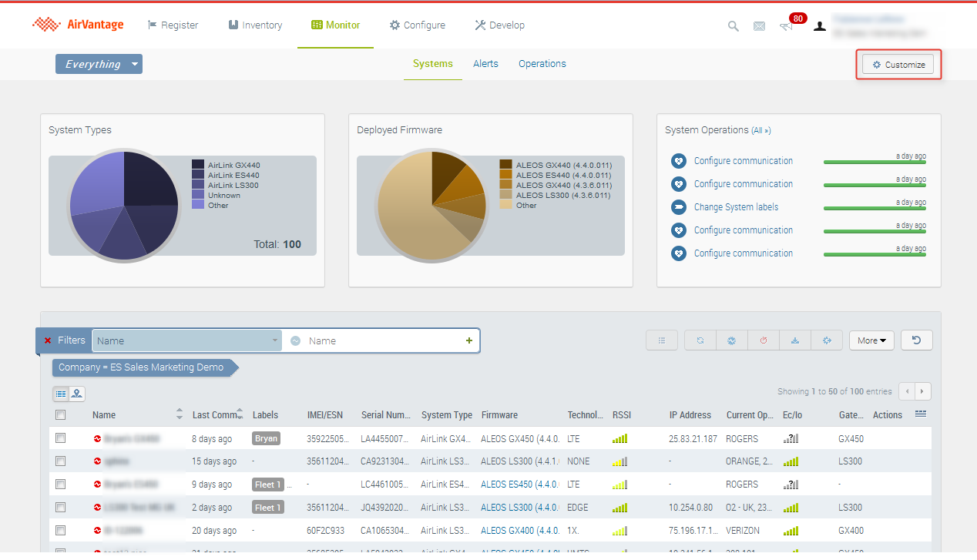Open the search magnifier icon
This screenshot has width=977, height=560.
(734, 26)
